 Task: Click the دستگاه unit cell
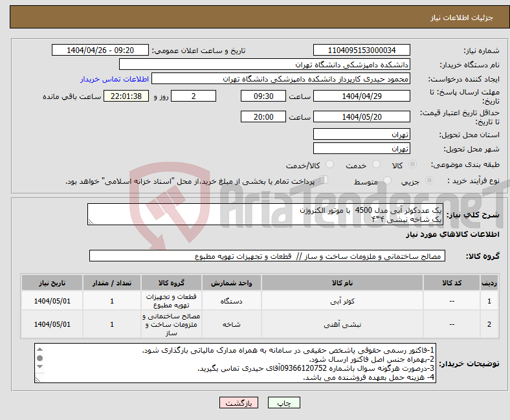[231, 301]
